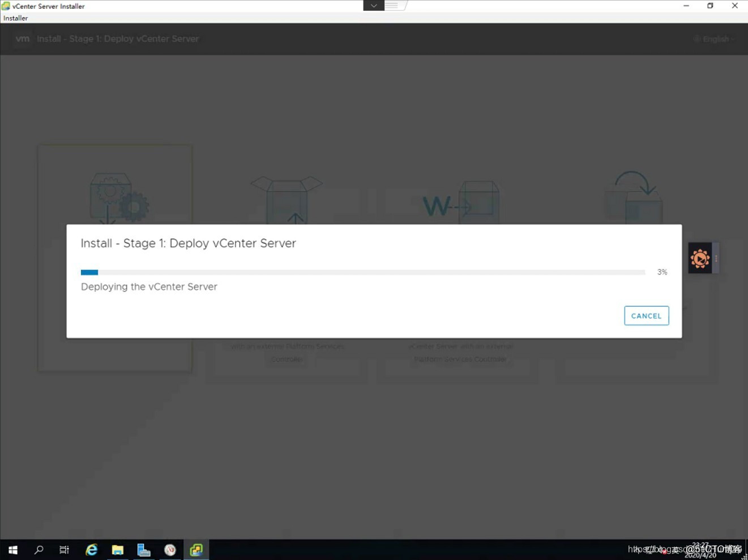Screen dimensions: 748x560
Task: Open the recorder widget options dots
Action: tap(716, 259)
